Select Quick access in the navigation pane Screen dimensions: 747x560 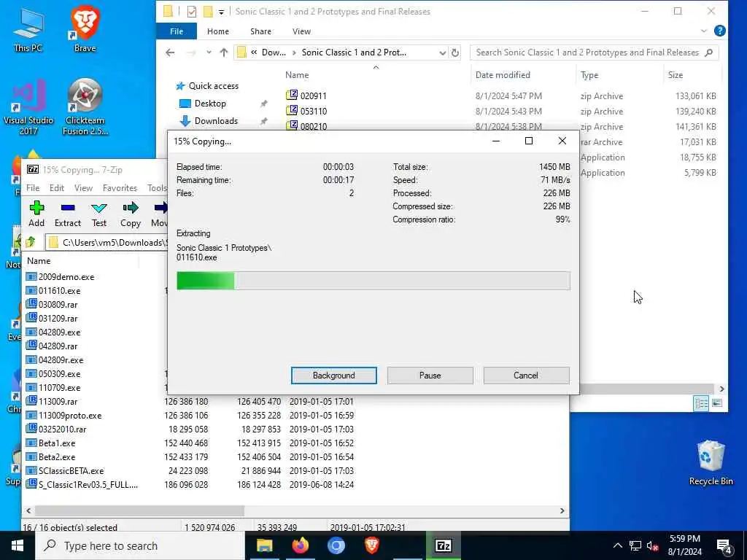[x=214, y=86]
